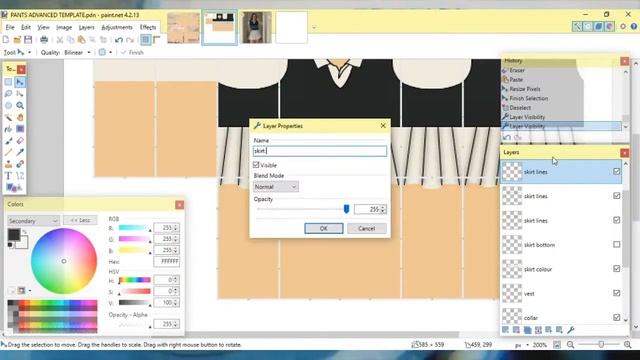
Task: Click the Open file folder icon
Action: (x=17, y=40)
